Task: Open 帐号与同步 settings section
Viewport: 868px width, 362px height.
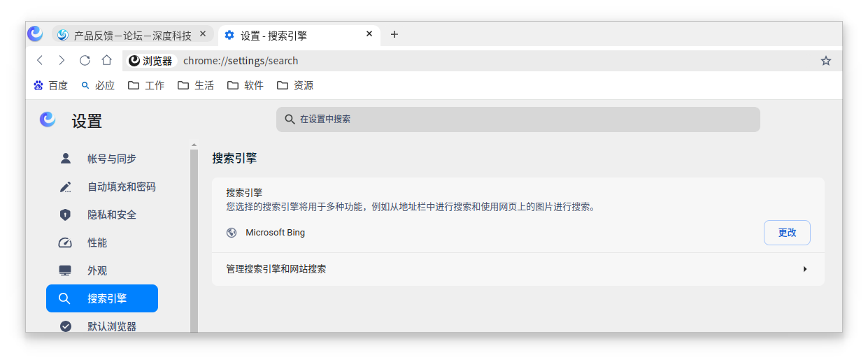Action: click(x=102, y=159)
